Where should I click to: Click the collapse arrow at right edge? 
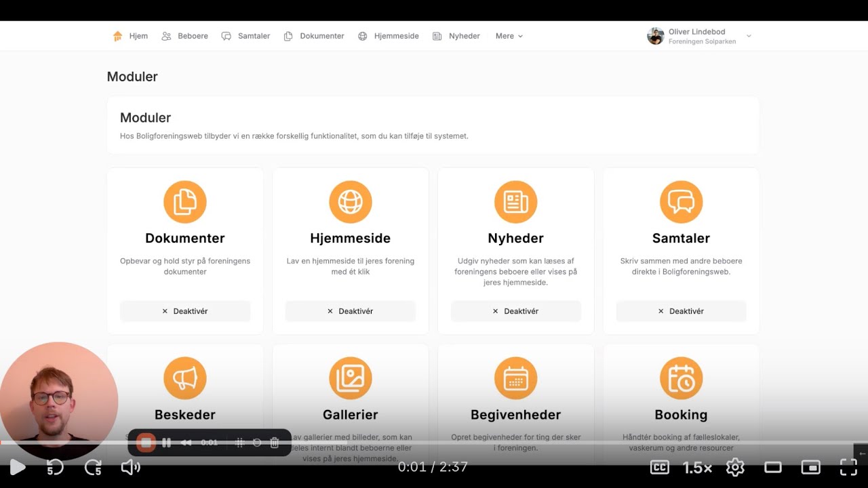[862, 453]
